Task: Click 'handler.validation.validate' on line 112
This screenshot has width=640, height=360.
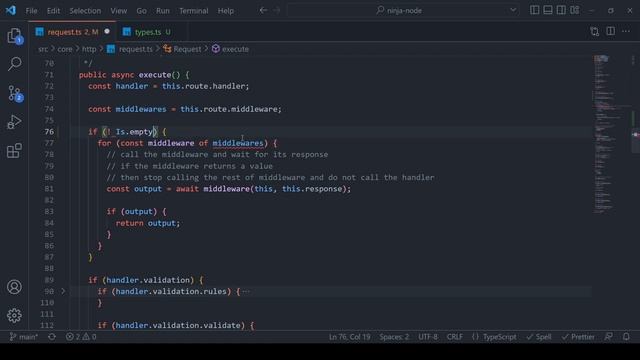Action: pos(178,325)
